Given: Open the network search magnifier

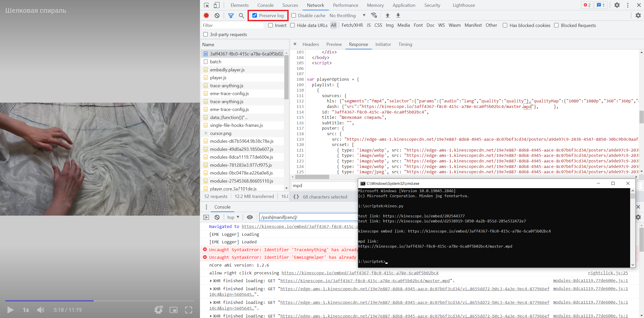Looking at the screenshot, I should (241, 16).
